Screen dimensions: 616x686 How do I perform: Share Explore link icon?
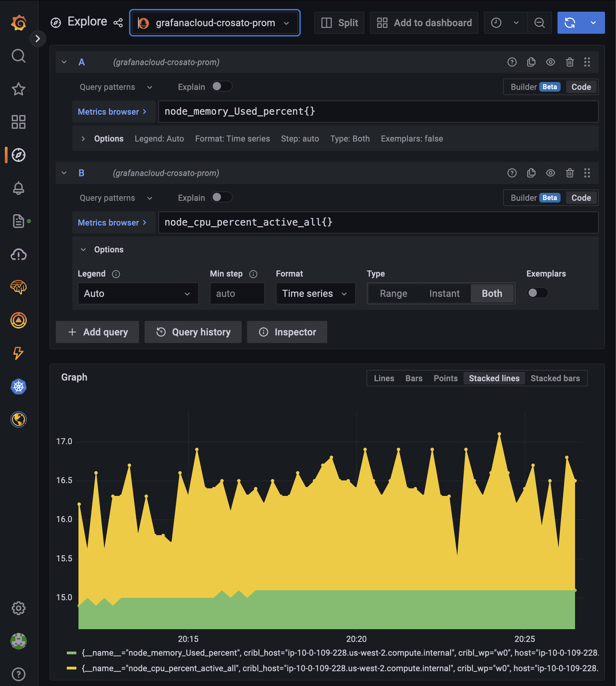[x=118, y=23]
